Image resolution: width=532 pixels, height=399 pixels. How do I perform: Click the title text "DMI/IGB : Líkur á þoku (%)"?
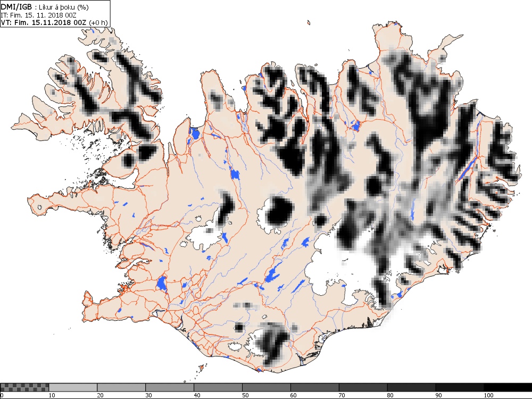(45, 7)
